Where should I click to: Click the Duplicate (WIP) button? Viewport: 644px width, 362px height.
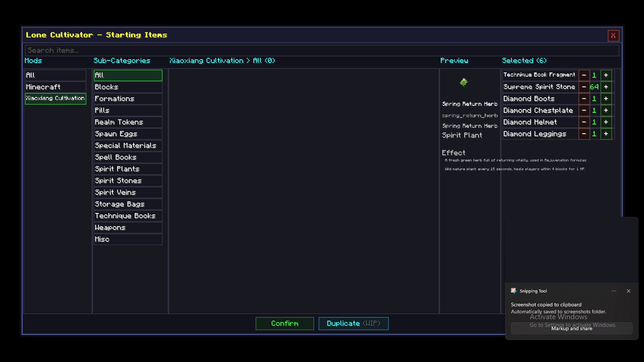pos(354,324)
